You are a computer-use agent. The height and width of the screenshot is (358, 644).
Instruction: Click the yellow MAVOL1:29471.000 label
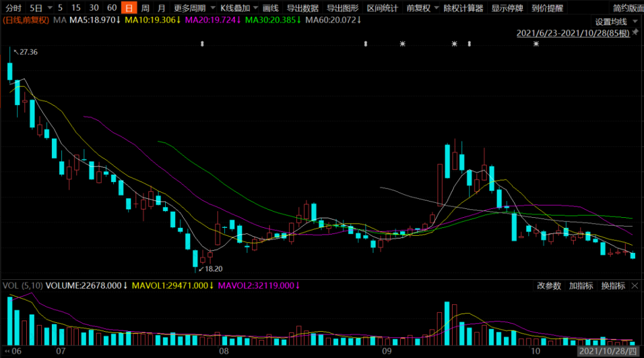click(172, 285)
